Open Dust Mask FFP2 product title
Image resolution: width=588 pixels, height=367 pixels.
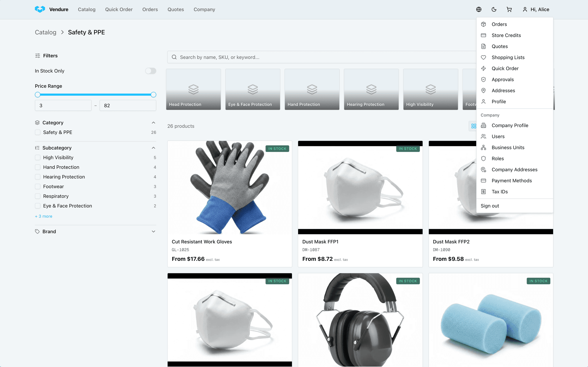point(451,242)
